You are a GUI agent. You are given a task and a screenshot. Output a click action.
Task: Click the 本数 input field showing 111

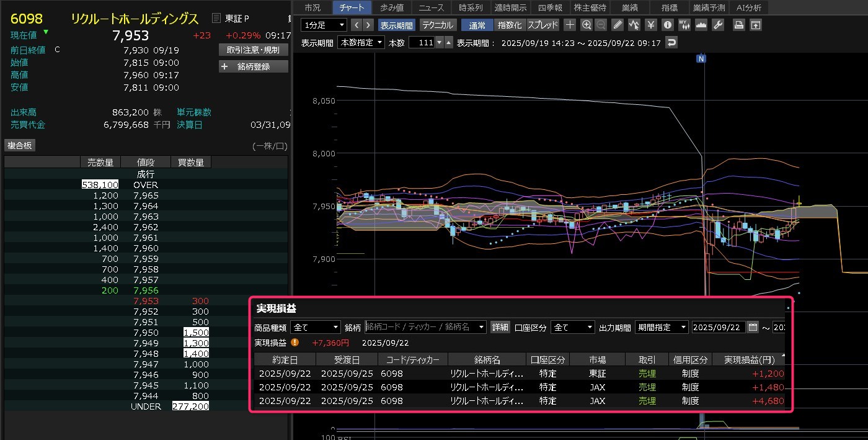point(422,43)
